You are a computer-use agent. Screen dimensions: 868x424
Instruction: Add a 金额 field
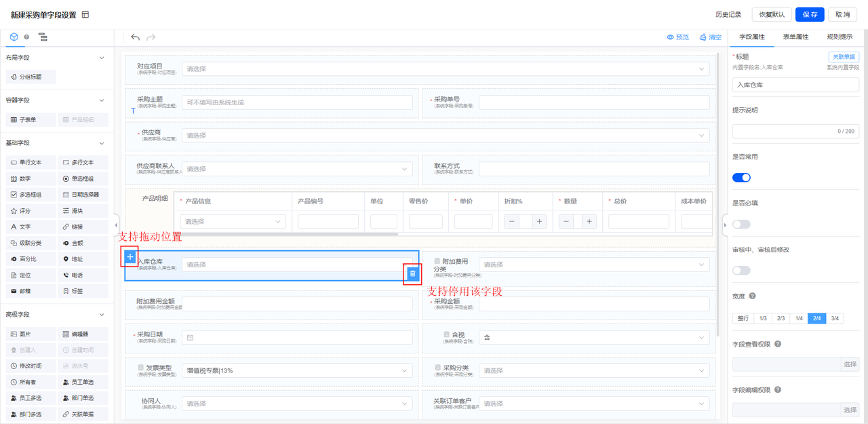(x=83, y=243)
